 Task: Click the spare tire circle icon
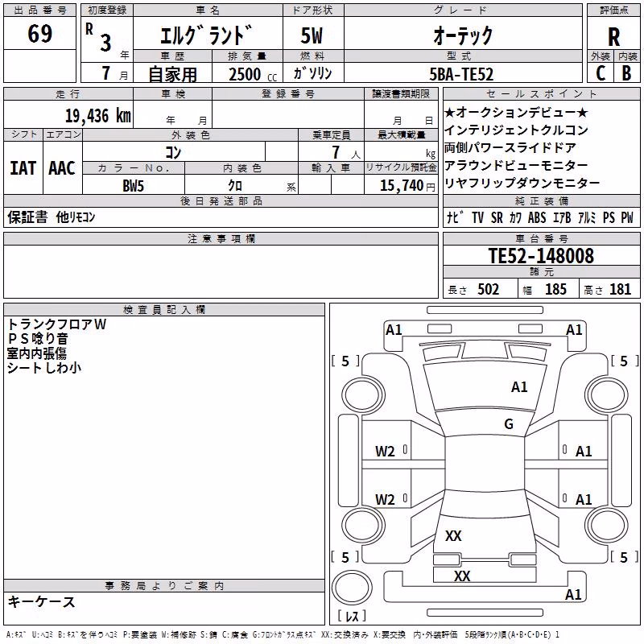click(352, 588)
